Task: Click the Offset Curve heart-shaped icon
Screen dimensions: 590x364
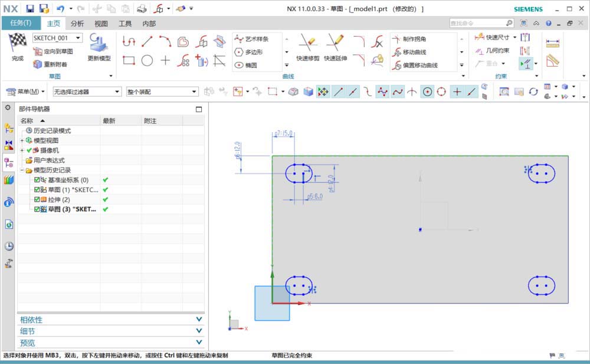Action: [183, 41]
